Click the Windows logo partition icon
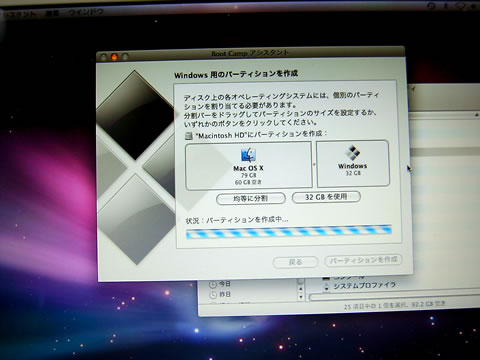This screenshot has width=480, height=360. click(352, 153)
